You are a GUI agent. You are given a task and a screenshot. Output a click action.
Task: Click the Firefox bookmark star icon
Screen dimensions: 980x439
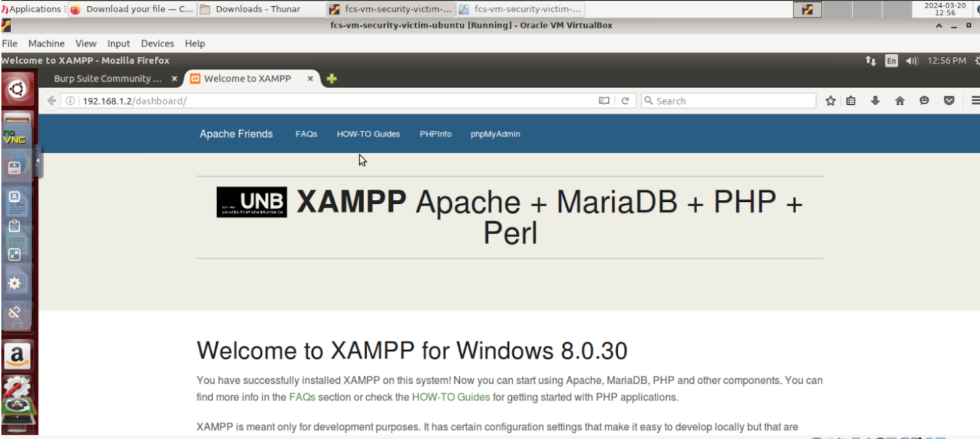(830, 101)
